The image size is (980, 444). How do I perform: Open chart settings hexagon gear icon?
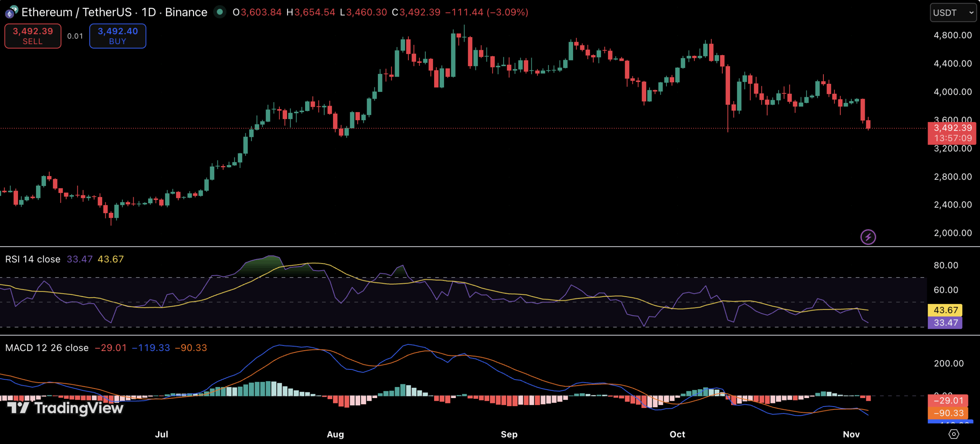(x=954, y=434)
